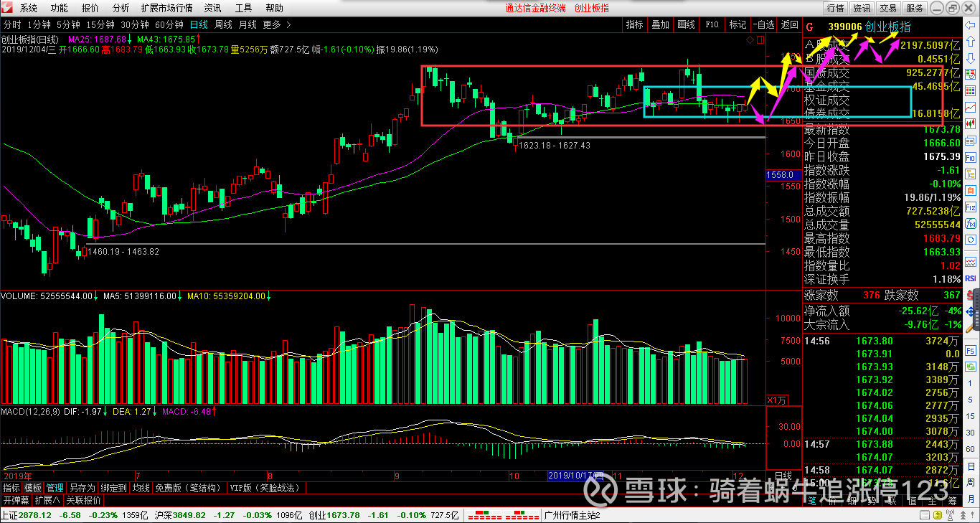Open the intraday line chart sidebar icon

pos(971,107)
